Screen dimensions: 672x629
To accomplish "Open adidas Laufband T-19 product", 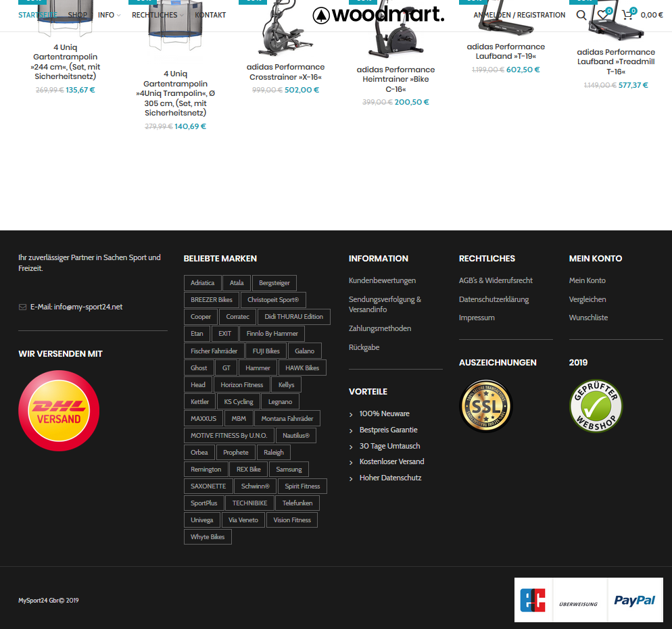I will point(506,51).
